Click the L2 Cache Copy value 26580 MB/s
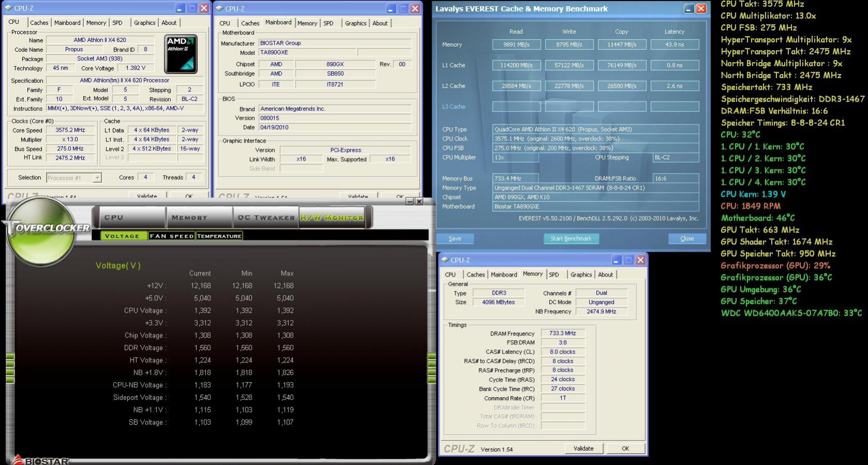The image size is (868, 465). tap(622, 86)
